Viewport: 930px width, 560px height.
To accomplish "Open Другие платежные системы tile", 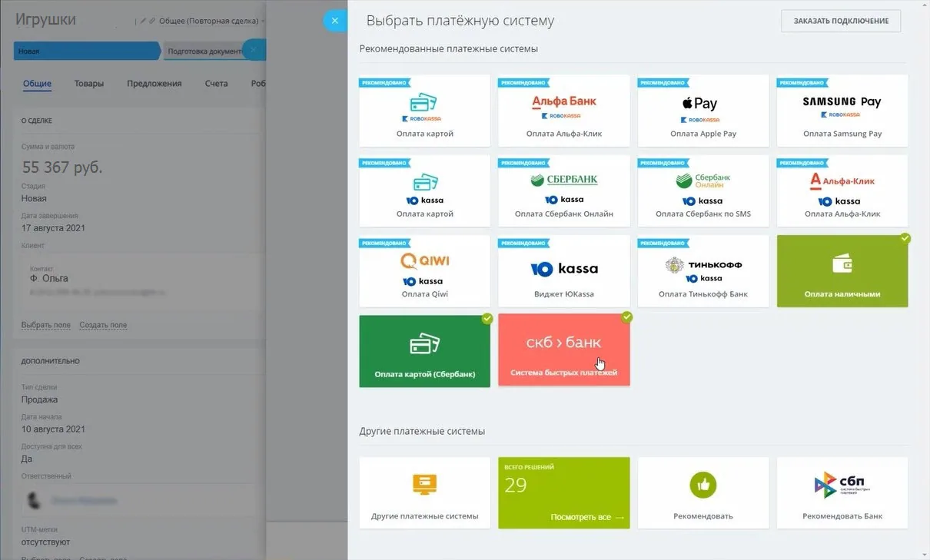I will pyautogui.click(x=424, y=493).
